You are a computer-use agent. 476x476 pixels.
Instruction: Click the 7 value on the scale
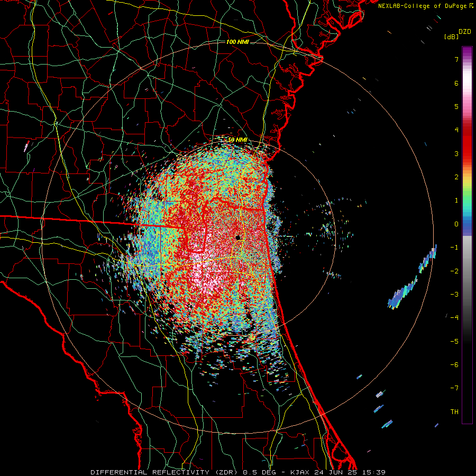tap(456, 59)
